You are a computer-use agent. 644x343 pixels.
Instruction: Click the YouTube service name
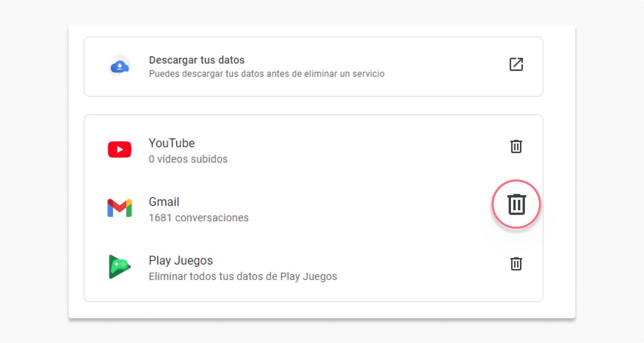172,143
